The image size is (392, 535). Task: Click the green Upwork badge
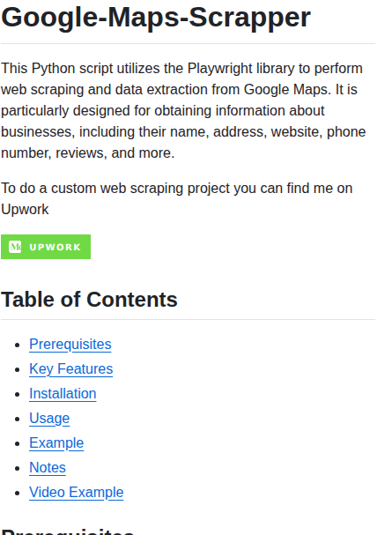click(x=46, y=247)
